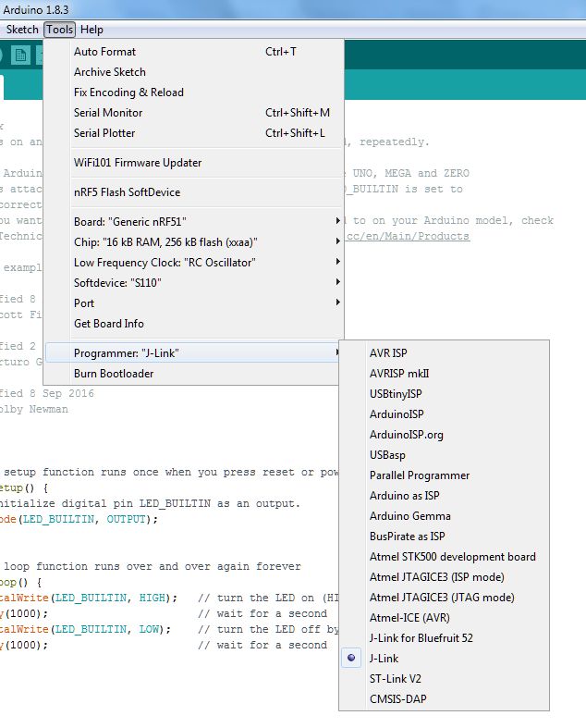Click the LOW keyword in the code
The height and width of the screenshot is (728, 586).
(149, 630)
